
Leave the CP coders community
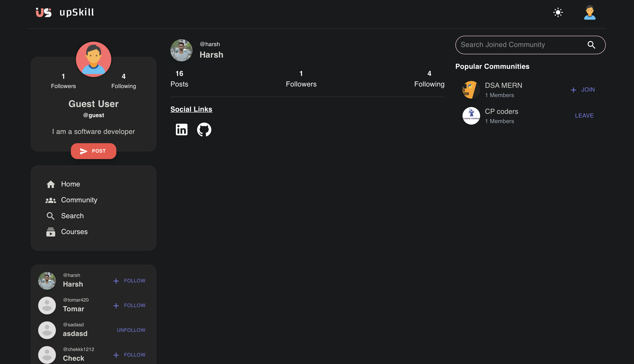584,116
